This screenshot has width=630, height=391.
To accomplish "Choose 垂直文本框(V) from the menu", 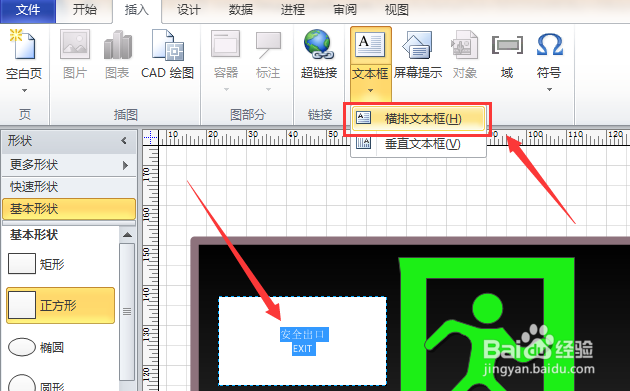I will 418,143.
